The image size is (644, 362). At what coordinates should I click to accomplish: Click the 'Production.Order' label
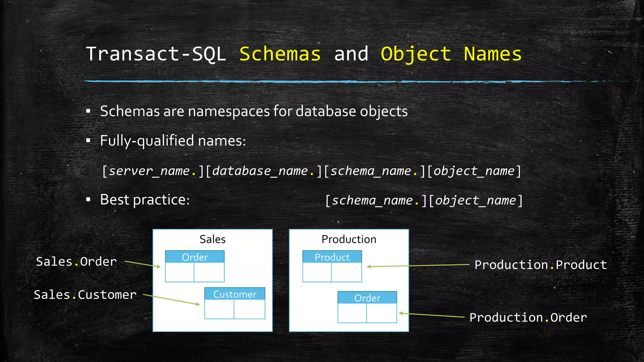point(528,318)
